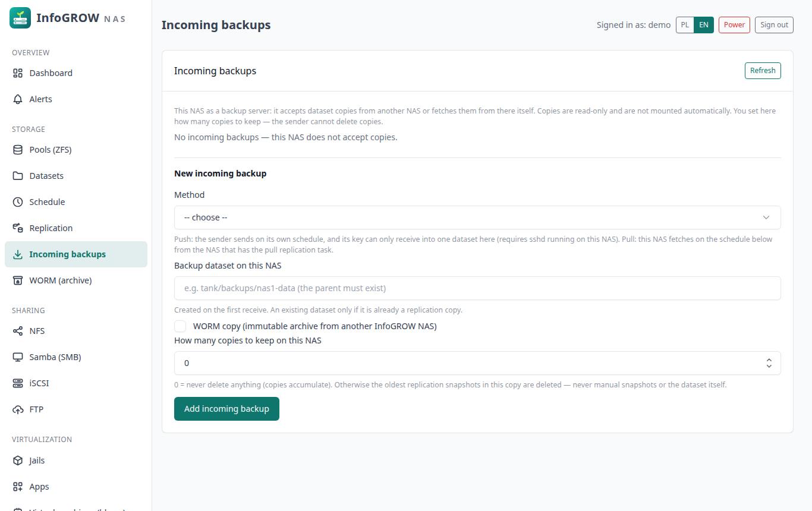This screenshot has width=812, height=511.
Task: Click the red Power button
Action: point(734,25)
